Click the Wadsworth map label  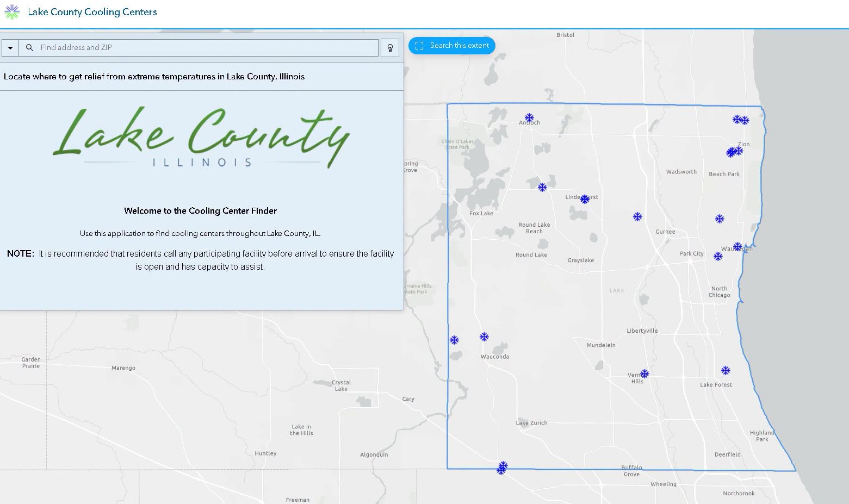point(681,172)
